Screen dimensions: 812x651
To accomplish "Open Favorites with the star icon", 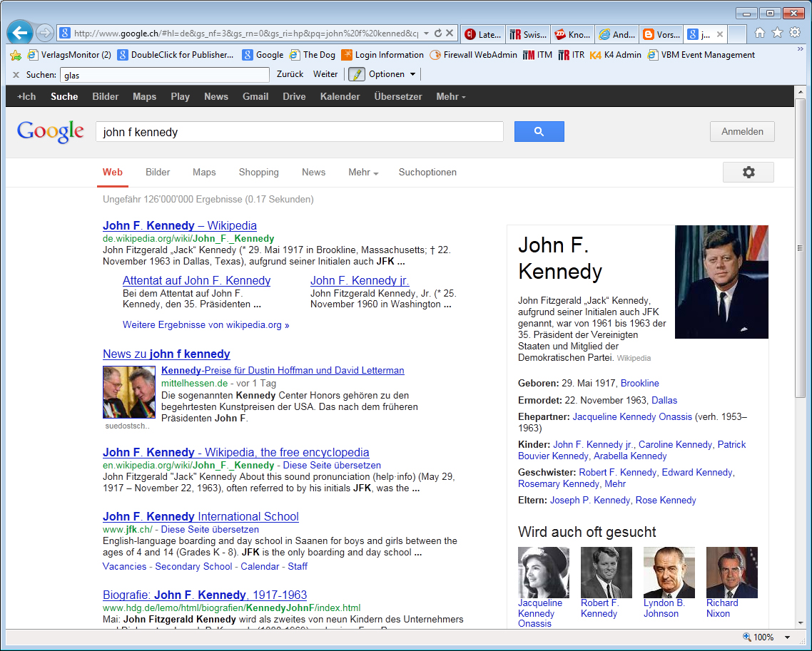I will pyautogui.click(x=777, y=33).
